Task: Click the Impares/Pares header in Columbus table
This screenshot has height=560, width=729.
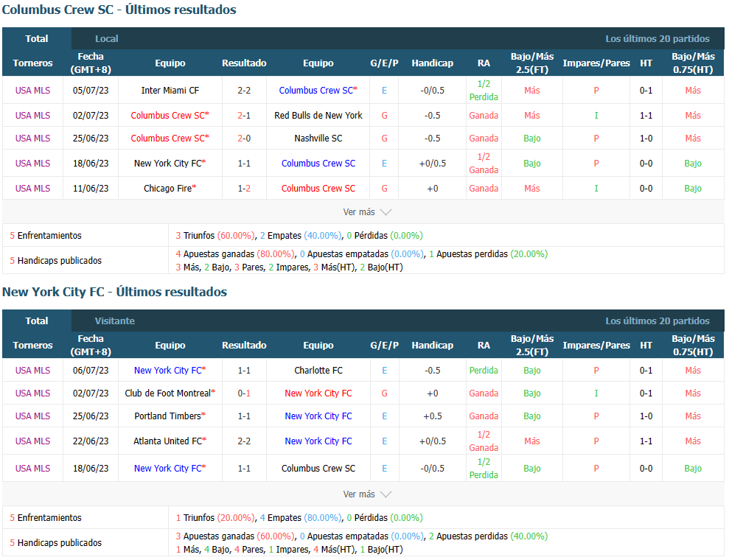Action: (x=596, y=63)
